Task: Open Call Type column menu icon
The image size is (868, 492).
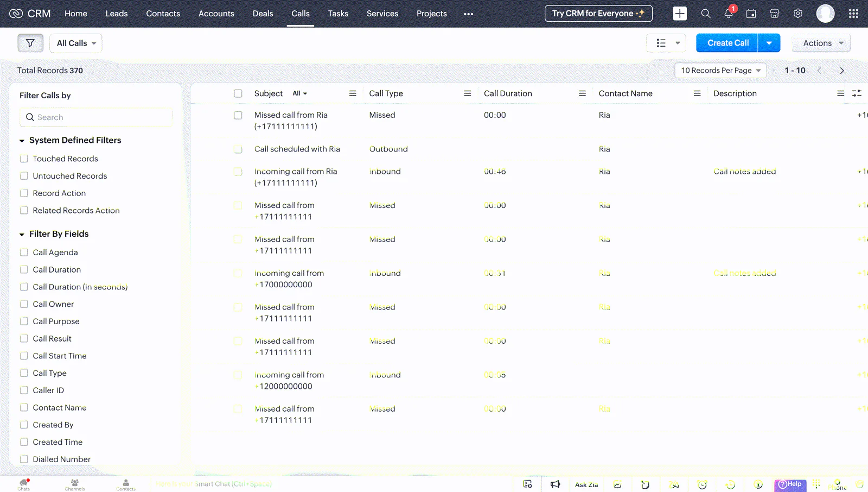Action: coord(468,93)
